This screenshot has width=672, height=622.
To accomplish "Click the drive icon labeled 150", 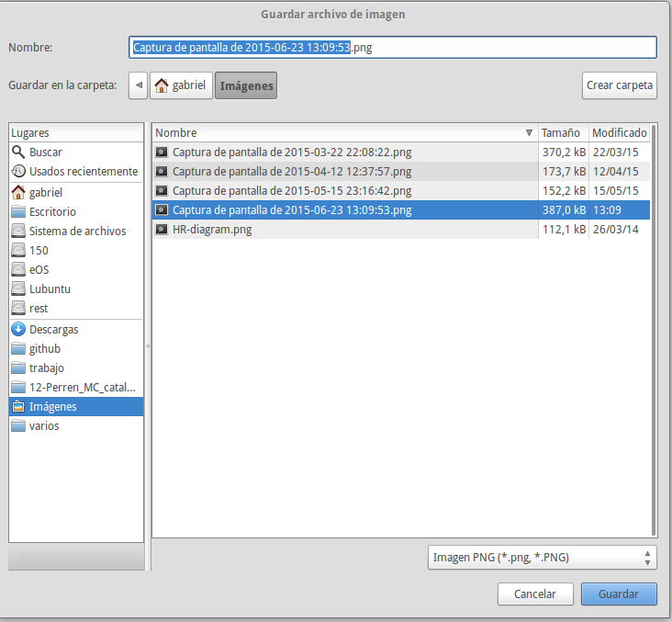I will coord(18,250).
